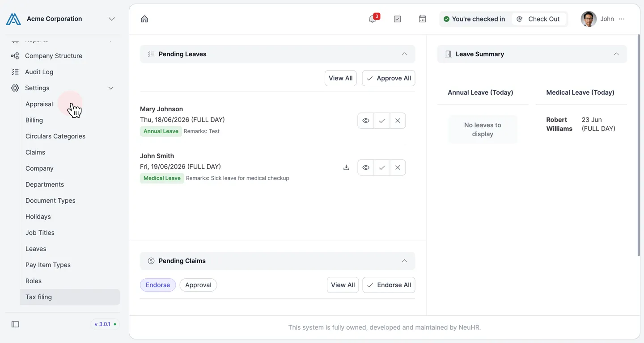
Task: Approve Mary Johnson's leave with checkmark
Action: click(382, 121)
